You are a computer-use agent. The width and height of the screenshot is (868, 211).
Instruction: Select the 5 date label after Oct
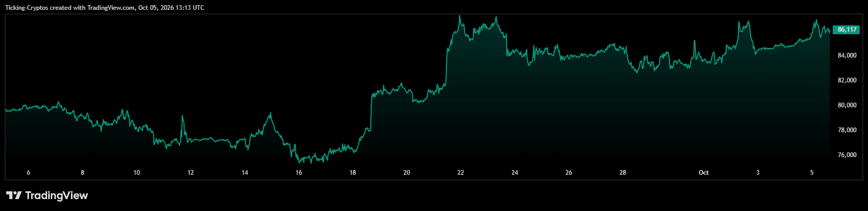pyautogui.click(x=812, y=173)
